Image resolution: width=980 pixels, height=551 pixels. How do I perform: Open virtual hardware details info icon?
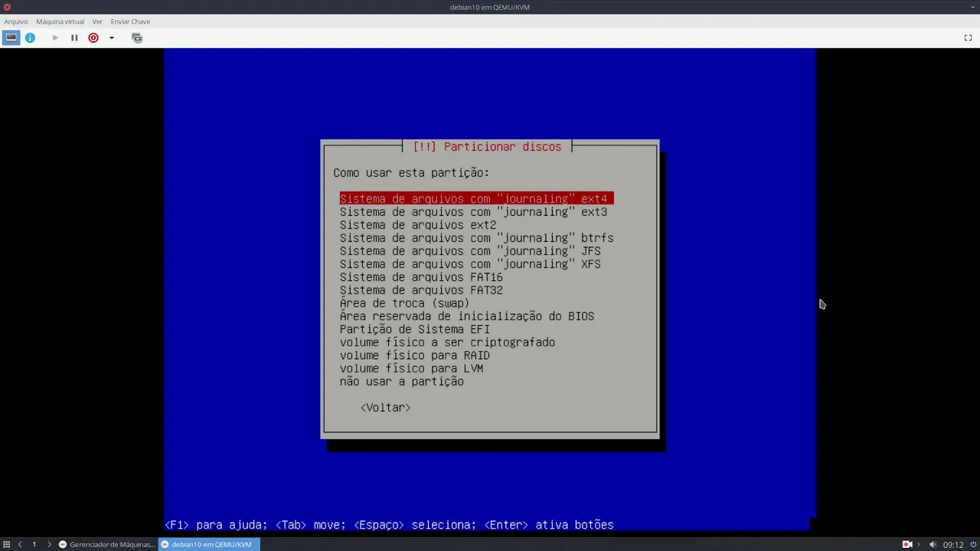click(x=30, y=37)
